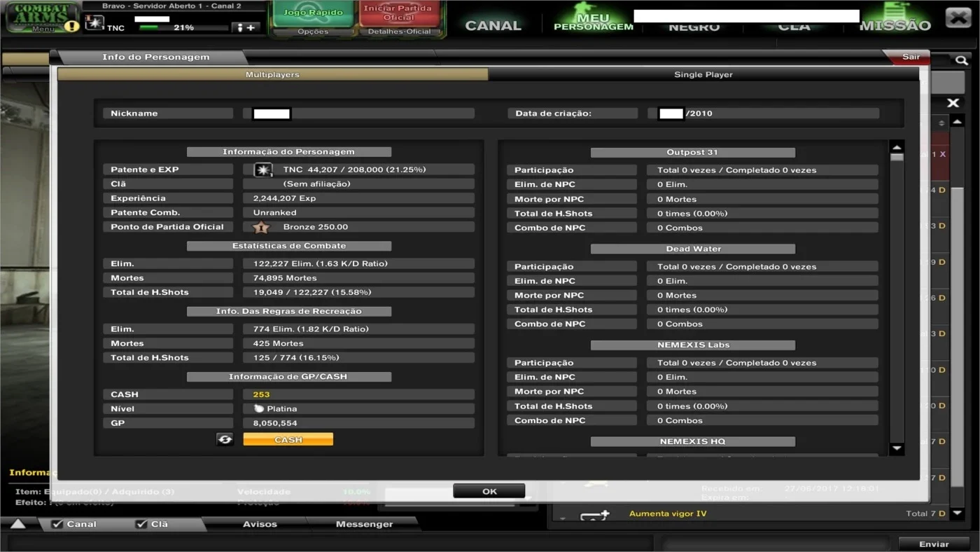Click the rank star icon in Patente e EXP row

coord(263,170)
